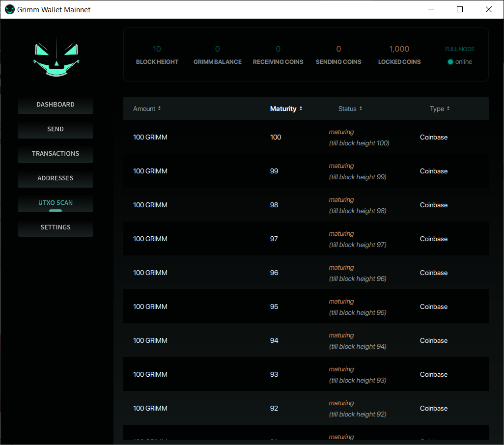Click Coinbase type in maturity 95 row
504x445 pixels.
click(434, 307)
